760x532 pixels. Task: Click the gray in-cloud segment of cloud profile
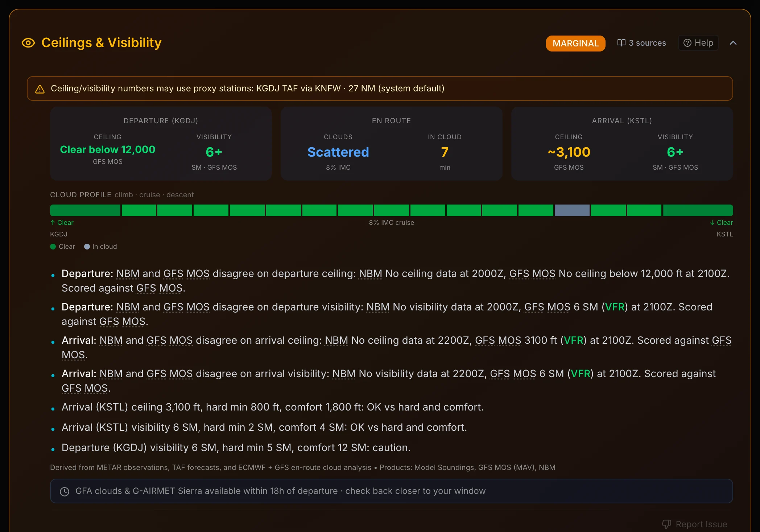[572, 210]
